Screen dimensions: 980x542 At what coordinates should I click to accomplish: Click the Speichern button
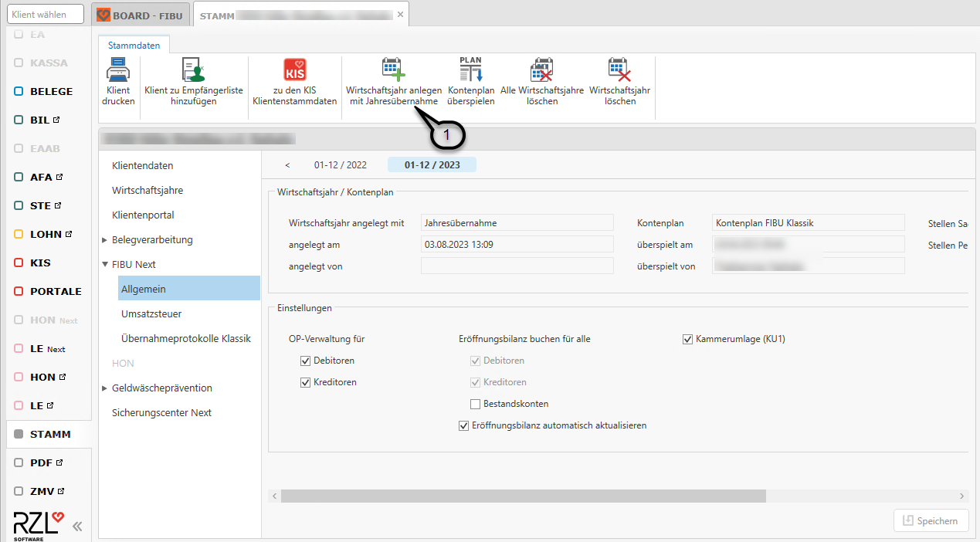pyautogui.click(x=931, y=521)
